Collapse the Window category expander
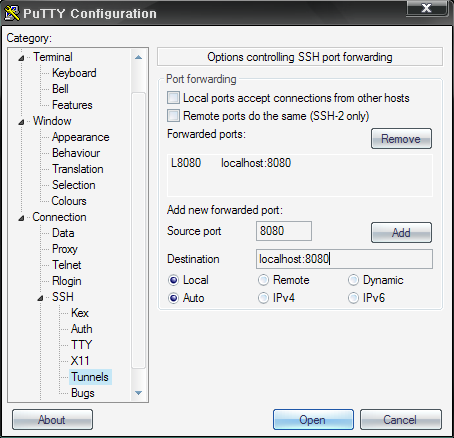The width and height of the screenshot is (454, 438). tap(21, 122)
